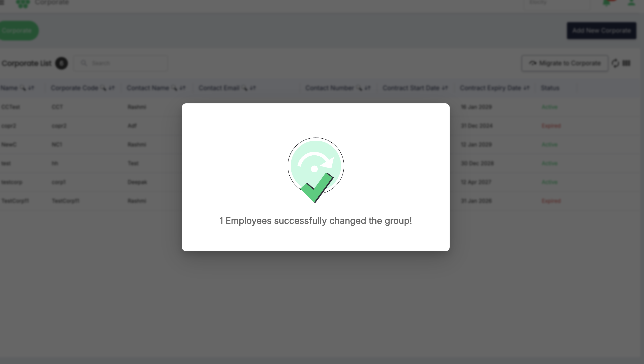The height and width of the screenshot is (364, 644).
Task: Click the Corporate List count badge
Action: (x=61, y=63)
